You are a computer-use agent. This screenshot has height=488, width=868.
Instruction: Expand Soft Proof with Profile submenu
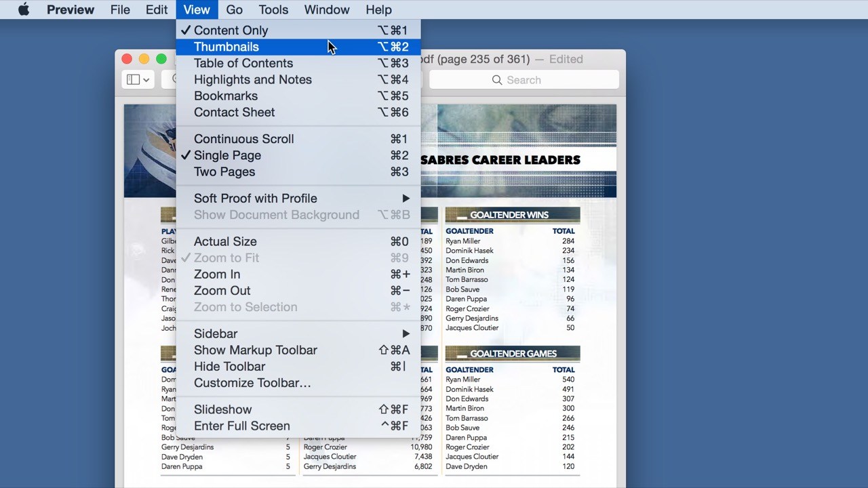coord(298,199)
